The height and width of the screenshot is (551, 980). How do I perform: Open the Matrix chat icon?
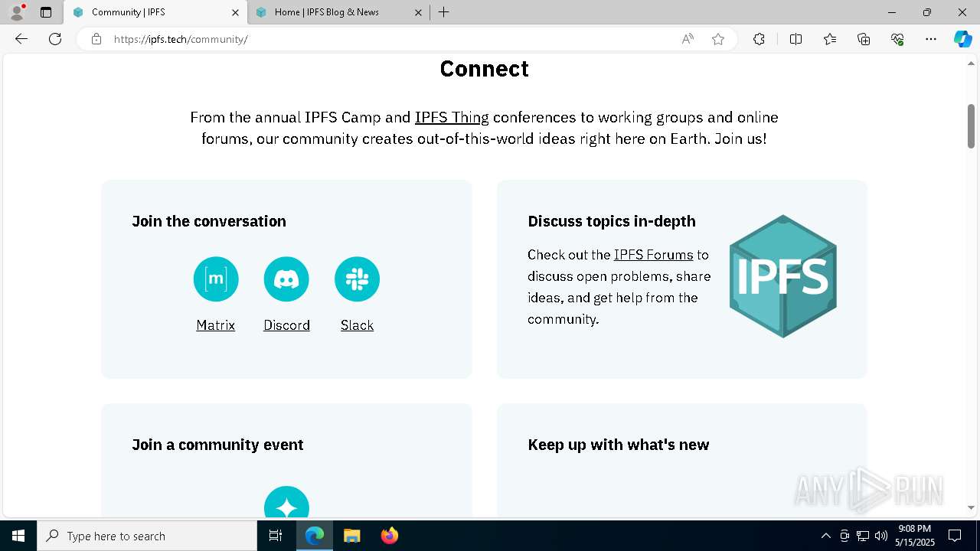point(216,279)
